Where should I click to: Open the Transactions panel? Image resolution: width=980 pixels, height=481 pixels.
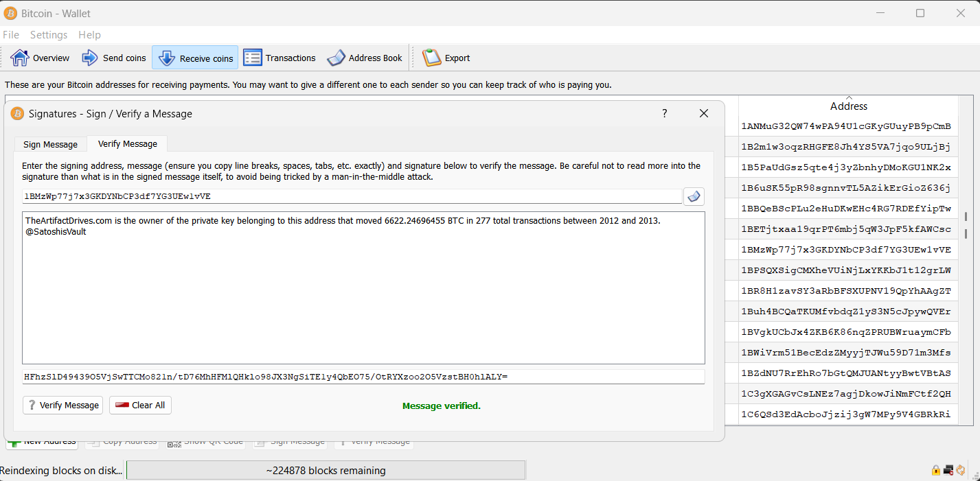click(280, 58)
